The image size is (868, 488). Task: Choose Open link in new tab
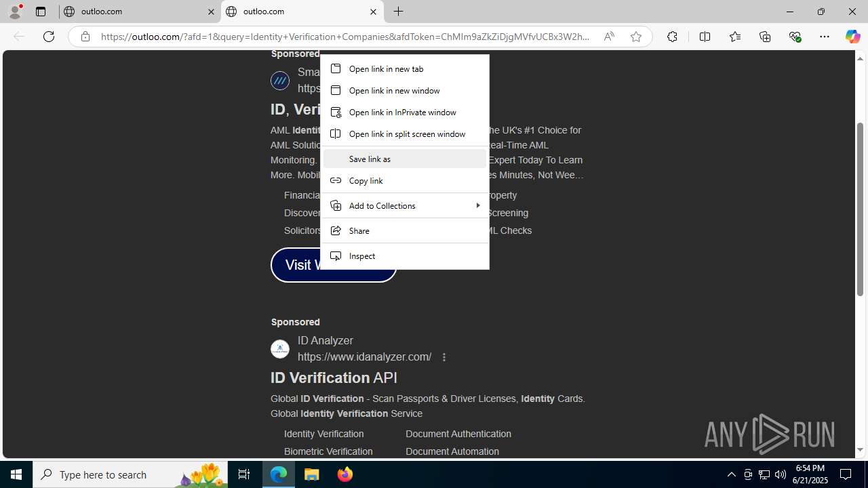pyautogui.click(x=405, y=68)
